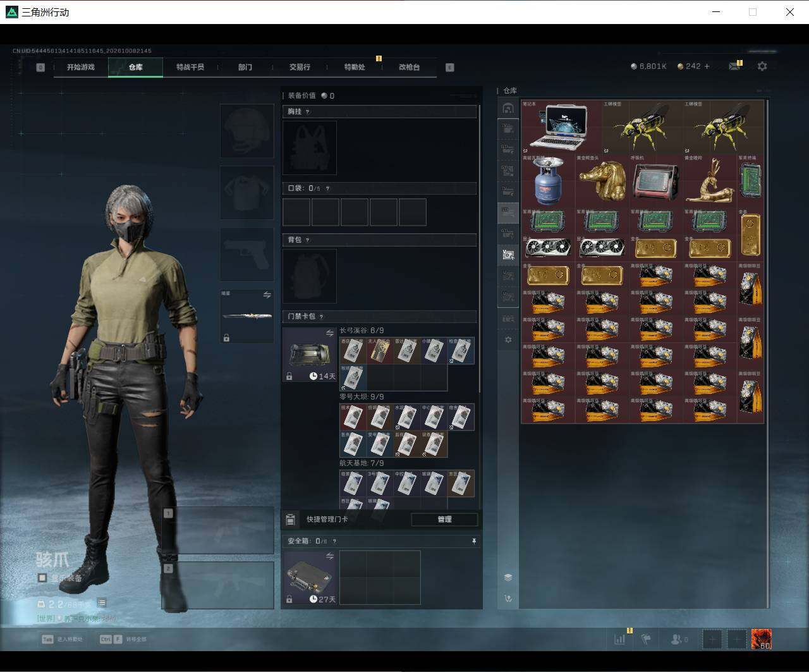
Task: Click the swap arrows on the melee weapon slot
Action: tap(267, 295)
